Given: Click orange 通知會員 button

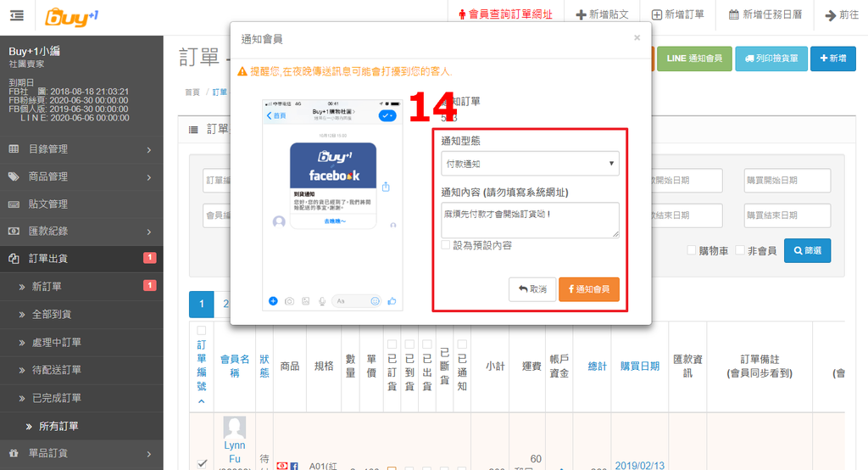Looking at the screenshot, I should tap(589, 289).
